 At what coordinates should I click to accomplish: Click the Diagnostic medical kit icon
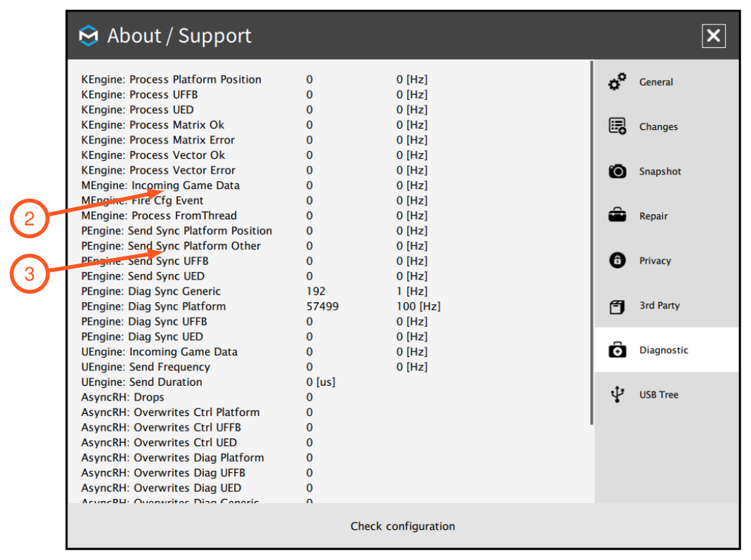(x=617, y=350)
